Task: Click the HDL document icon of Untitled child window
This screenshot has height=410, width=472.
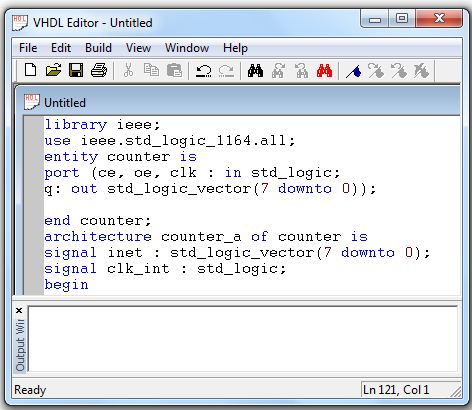Action: coord(32,102)
